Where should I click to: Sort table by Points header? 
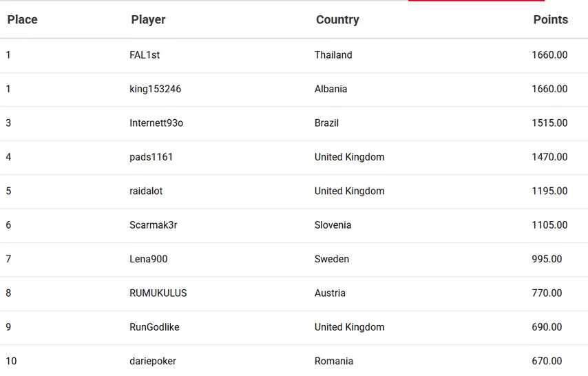coord(550,19)
